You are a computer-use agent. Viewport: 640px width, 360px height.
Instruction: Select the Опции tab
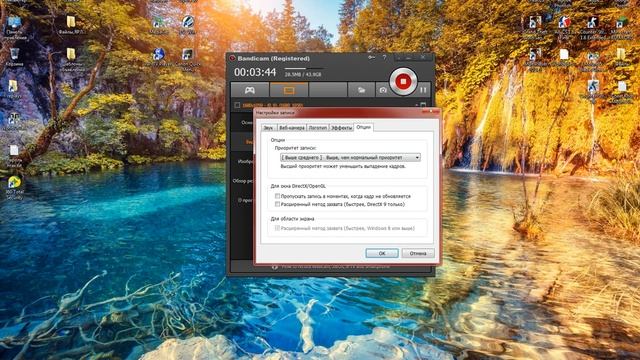[363, 127]
